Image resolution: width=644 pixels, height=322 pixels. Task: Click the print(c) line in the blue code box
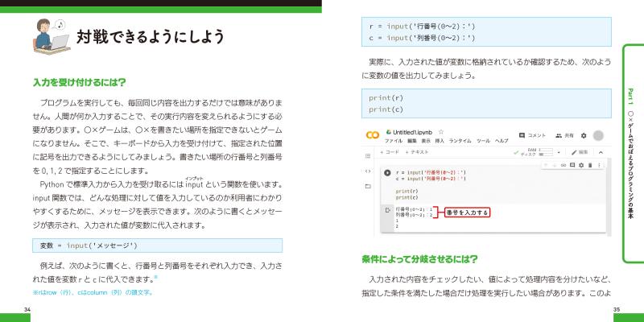[x=386, y=109]
